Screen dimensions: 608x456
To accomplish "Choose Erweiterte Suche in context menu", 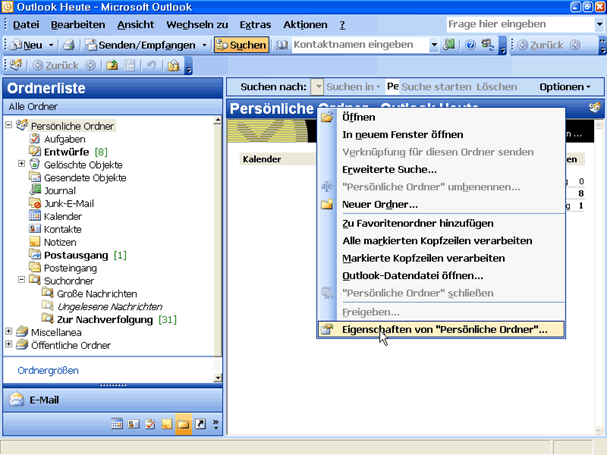I will tap(441, 169).
